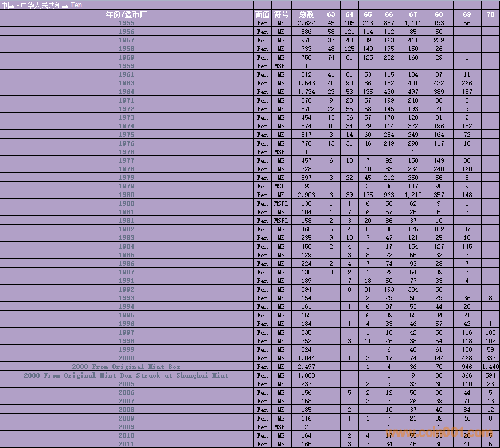Select the total cell showing 2,622
This screenshot has width=500, height=448.
pos(306,23)
